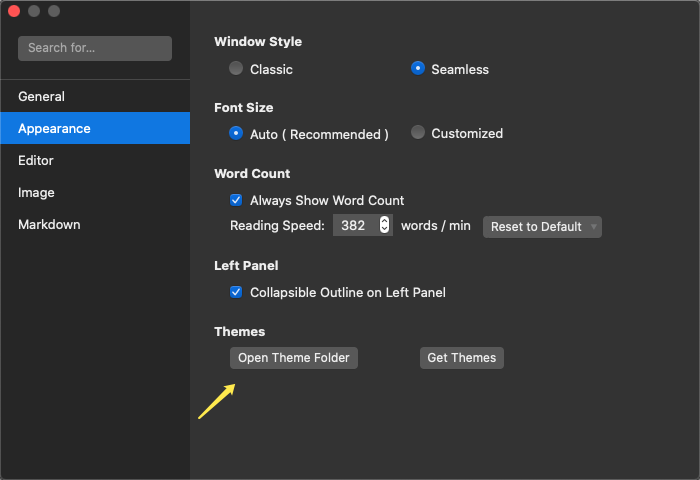Choose the Customized font size option

click(418, 133)
